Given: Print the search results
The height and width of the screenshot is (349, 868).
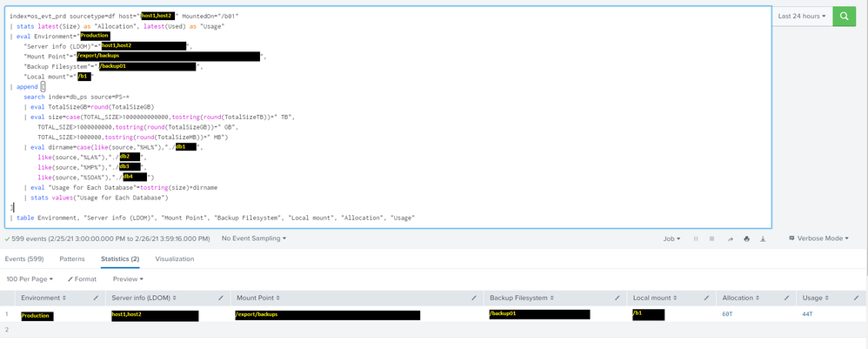Looking at the screenshot, I should coord(747,238).
